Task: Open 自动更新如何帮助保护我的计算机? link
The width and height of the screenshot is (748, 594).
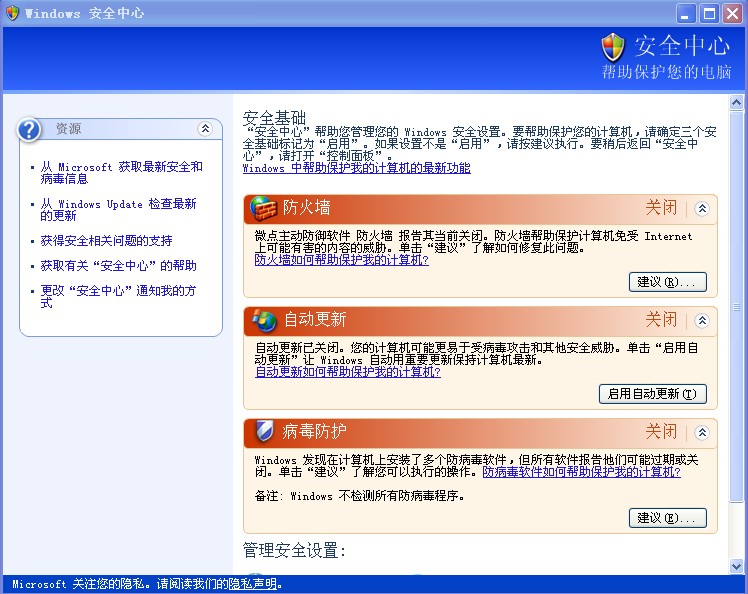Action: coord(348,372)
